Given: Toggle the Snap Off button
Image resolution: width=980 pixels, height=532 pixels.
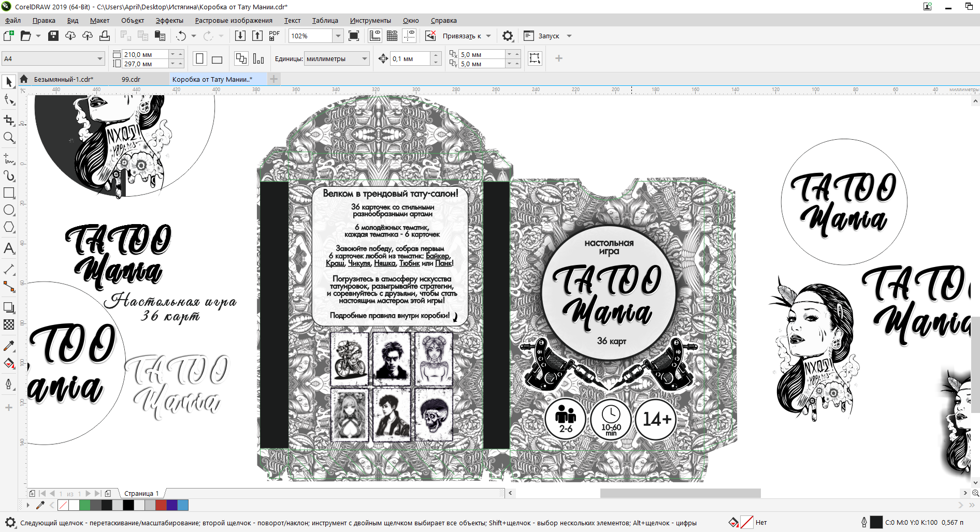Looking at the screenshot, I should pyautogui.click(x=430, y=36).
